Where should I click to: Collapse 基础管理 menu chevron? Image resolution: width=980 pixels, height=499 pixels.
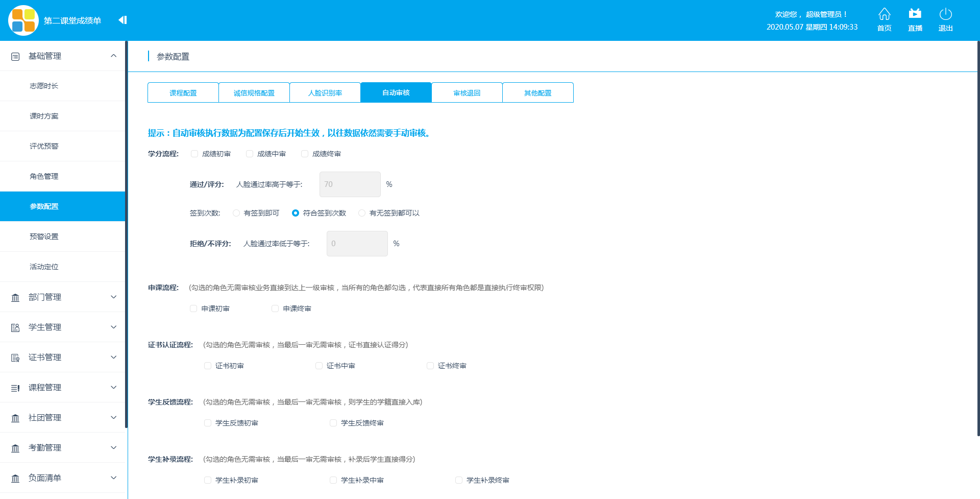tap(113, 56)
